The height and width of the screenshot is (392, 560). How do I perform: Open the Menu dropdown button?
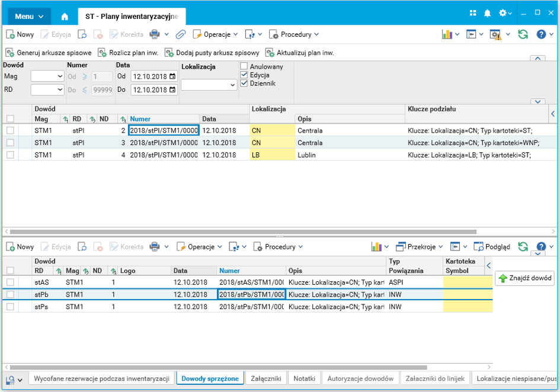[30, 17]
